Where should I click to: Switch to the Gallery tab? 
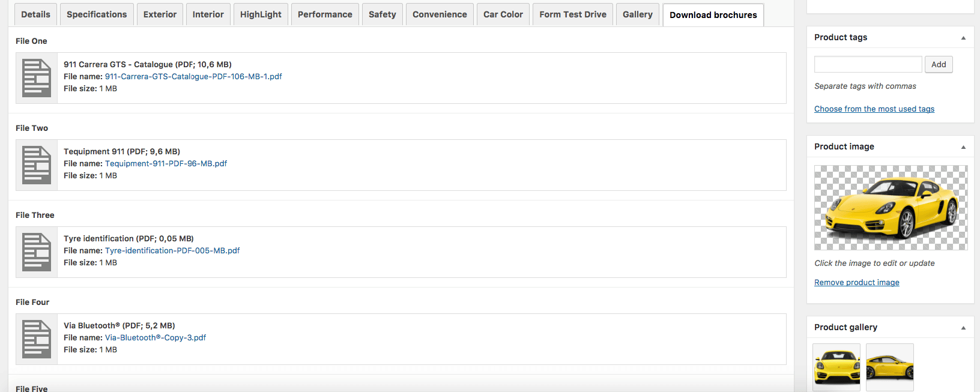click(x=638, y=14)
